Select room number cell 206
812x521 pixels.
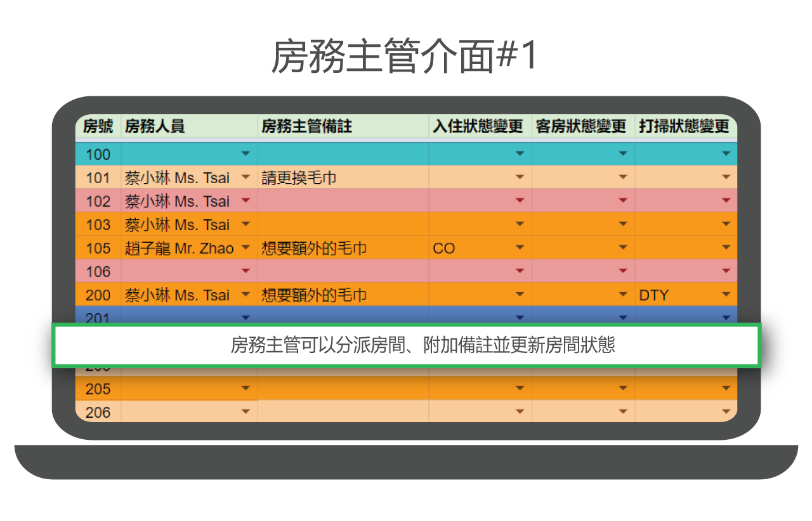point(98,412)
